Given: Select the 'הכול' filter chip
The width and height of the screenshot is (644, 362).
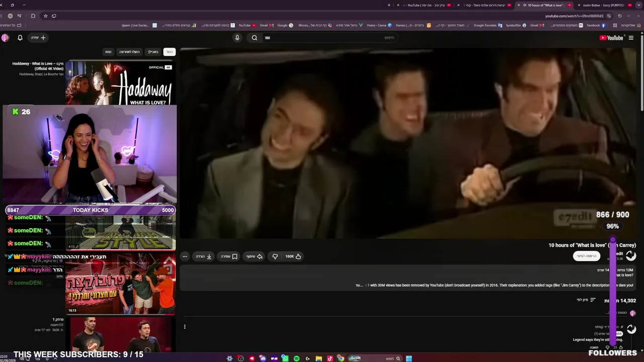Looking at the screenshot, I should pyautogui.click(x=170, y=52).
